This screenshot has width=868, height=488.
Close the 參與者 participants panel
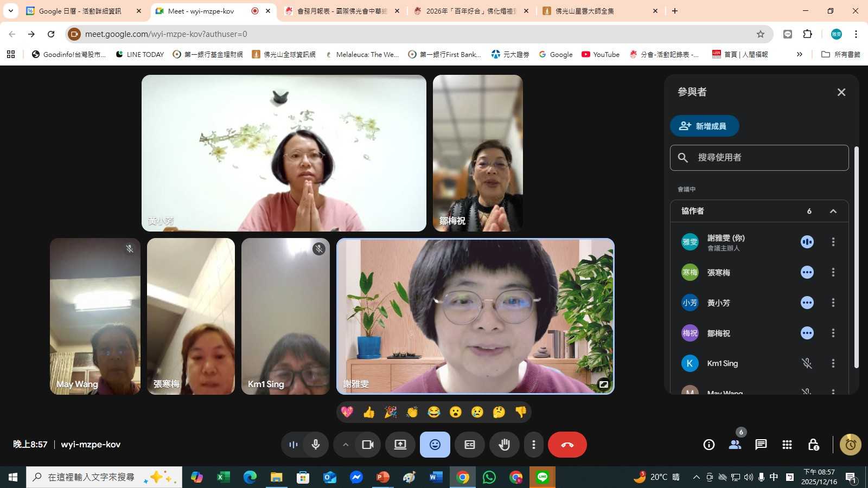tap(841, 92)
